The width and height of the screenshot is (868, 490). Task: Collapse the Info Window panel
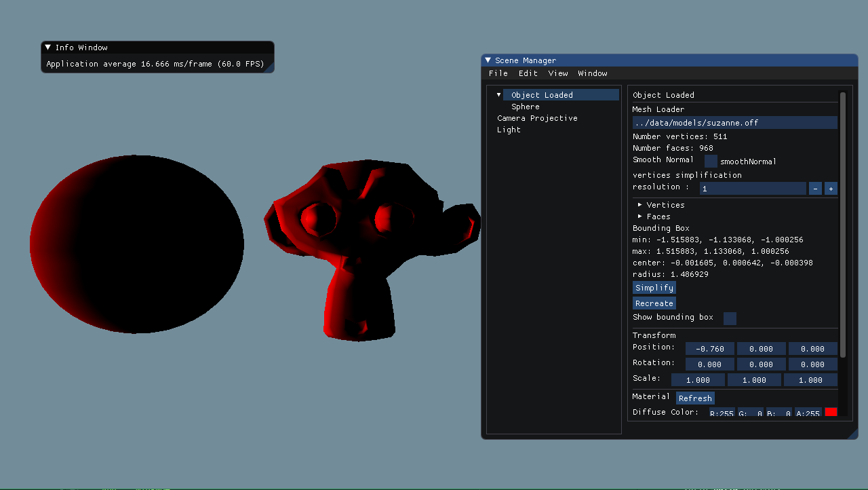tap(47, 48)
